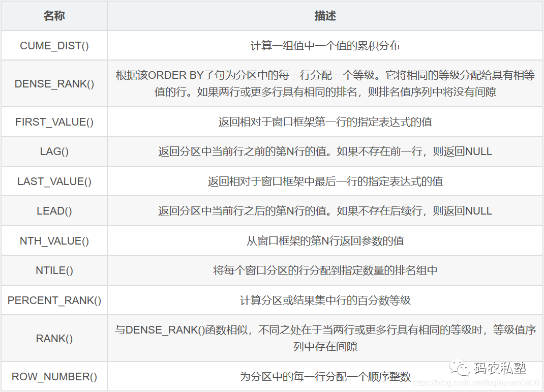Click description 从窗口框架的第N行返回参数的值
This screenshot has height=392, width=544.
click(x=325, y=241)
